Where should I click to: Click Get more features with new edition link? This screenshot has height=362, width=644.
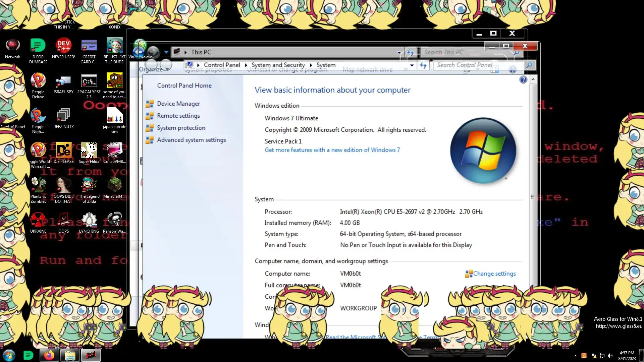coord(332,150)
